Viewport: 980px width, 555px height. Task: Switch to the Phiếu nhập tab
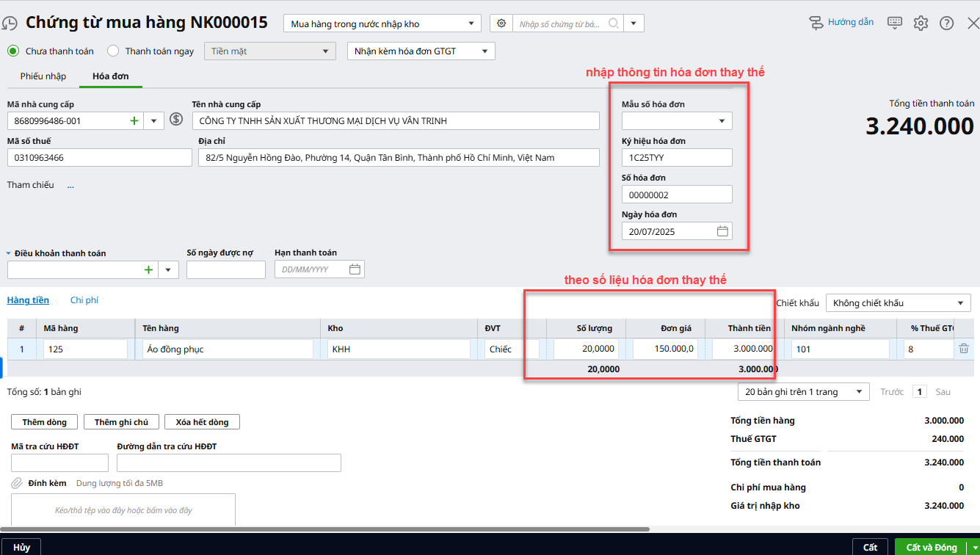(x=43, y=76)
